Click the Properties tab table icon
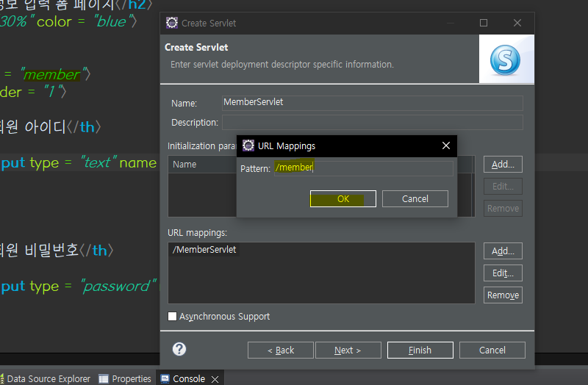Image resolution: width=588 pixels, height=385 pixels. (x=103, y=378)
